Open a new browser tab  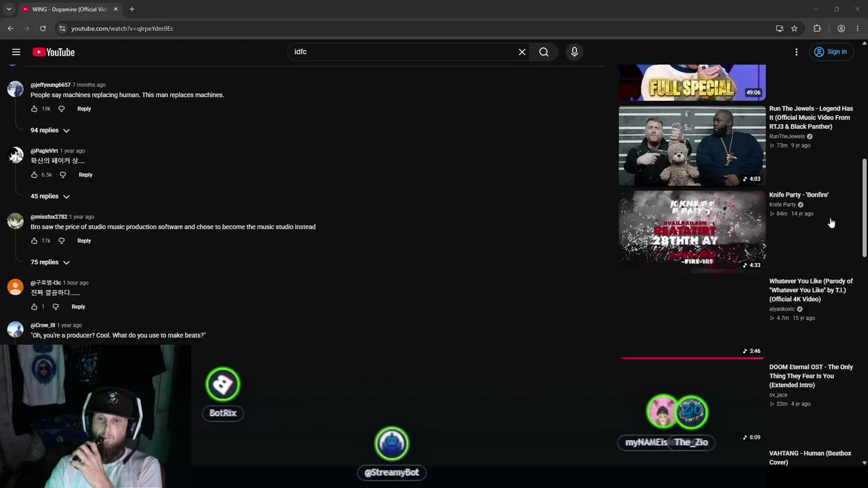(132, 9)
